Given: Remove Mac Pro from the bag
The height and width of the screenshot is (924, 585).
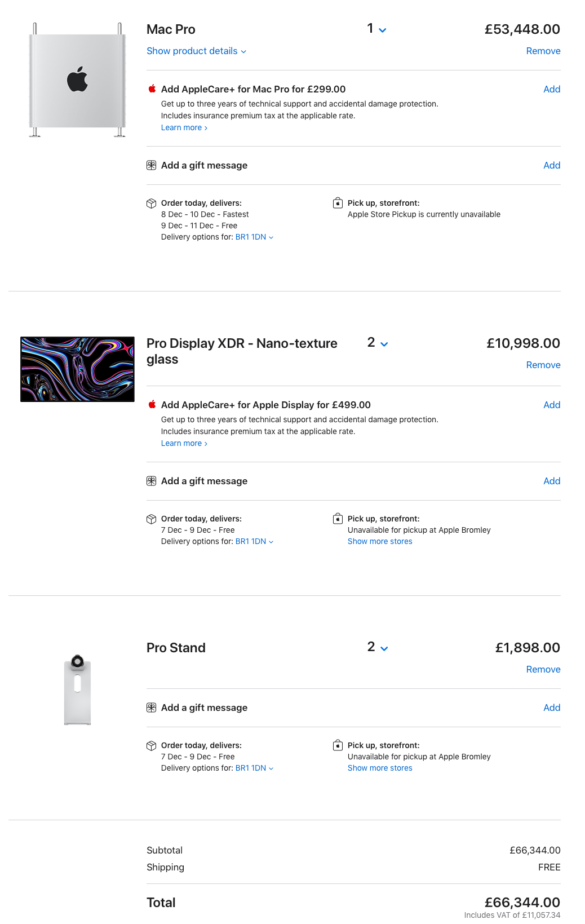Looking at the screenshot, I should tap(543, 51).
